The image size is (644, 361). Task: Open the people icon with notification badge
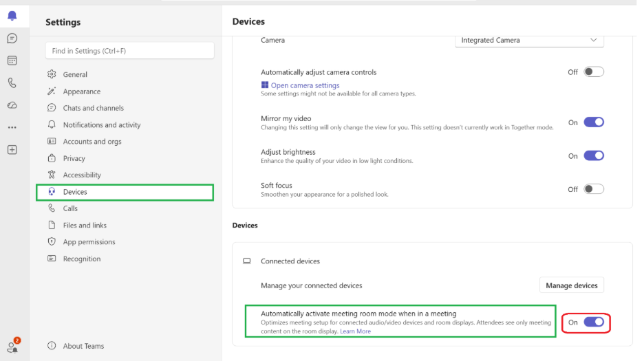pos(13,347)
